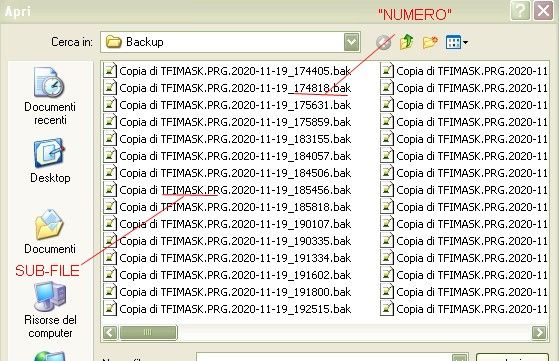Select file ending in 190107.bak

[227, 224]
